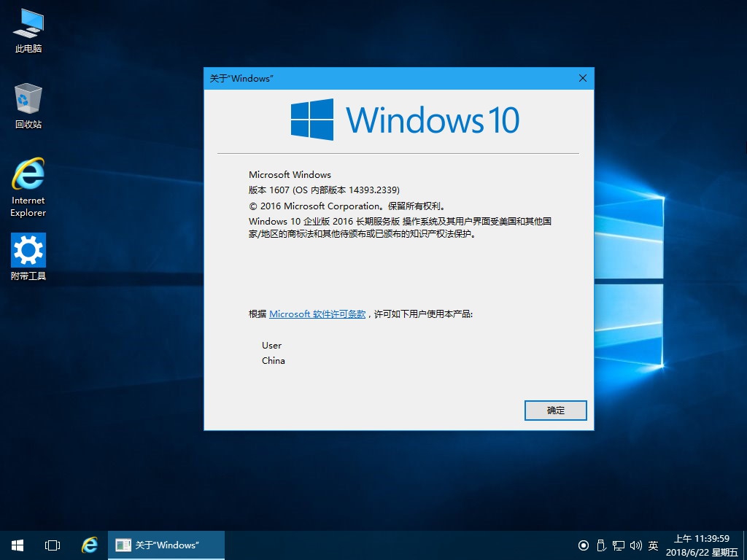
Task: Click the 版本 1607 version text line
Action: coord(324,190)
